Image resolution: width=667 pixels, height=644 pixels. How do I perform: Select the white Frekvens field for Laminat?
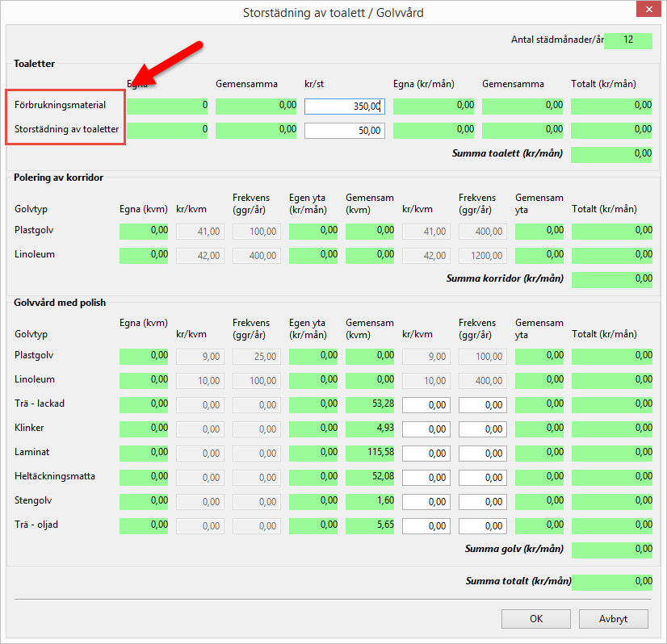click(482, 453)
